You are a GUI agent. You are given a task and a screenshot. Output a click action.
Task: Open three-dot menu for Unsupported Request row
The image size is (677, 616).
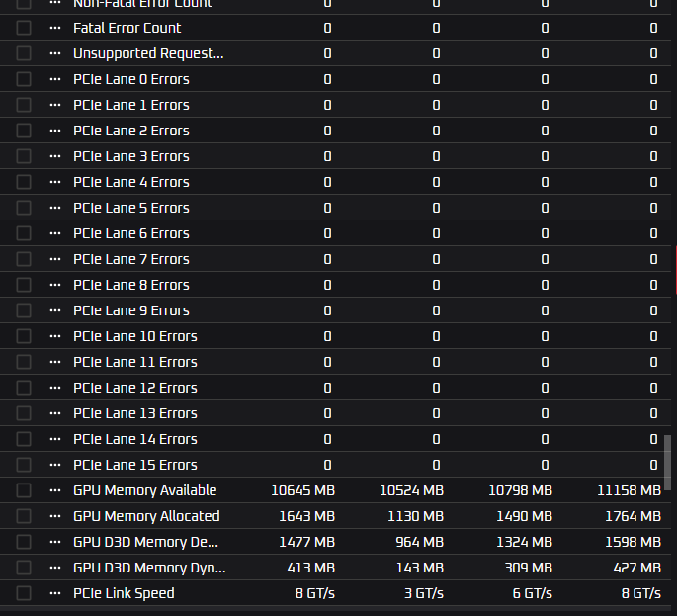[54, 53]
